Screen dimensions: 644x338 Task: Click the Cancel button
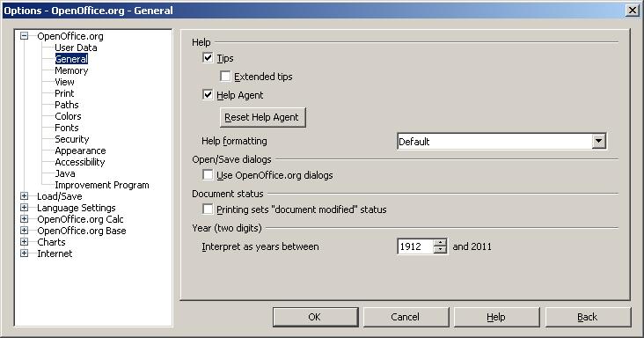406,317
